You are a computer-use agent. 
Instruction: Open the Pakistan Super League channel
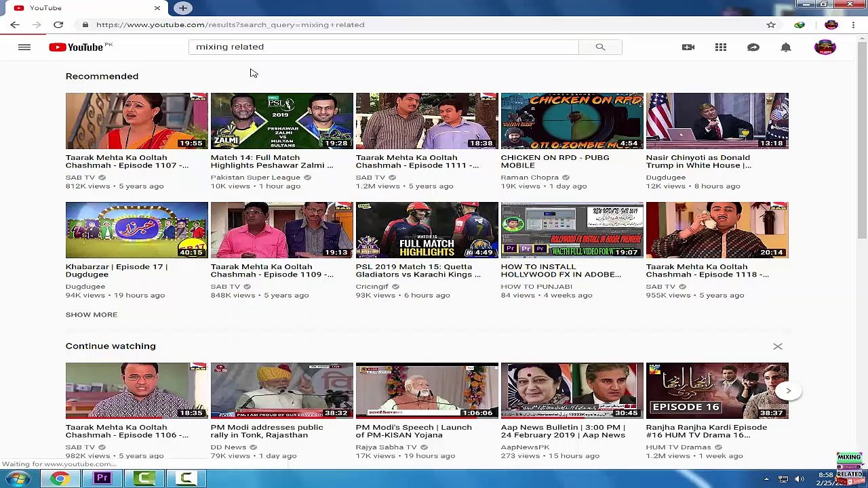click(x=256, y=178)
